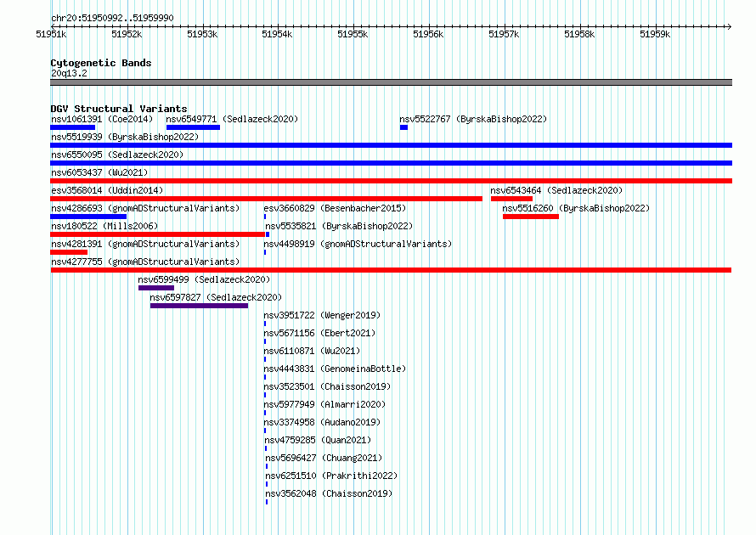Click the nsv1061391 (Coe2014) variant label

[102, 119]
